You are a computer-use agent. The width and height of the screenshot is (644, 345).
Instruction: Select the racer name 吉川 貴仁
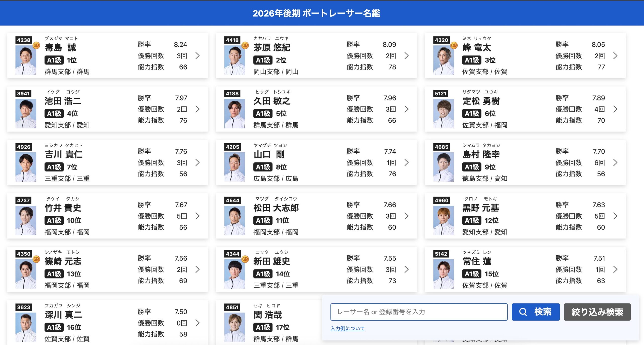(x=63, y=154)
